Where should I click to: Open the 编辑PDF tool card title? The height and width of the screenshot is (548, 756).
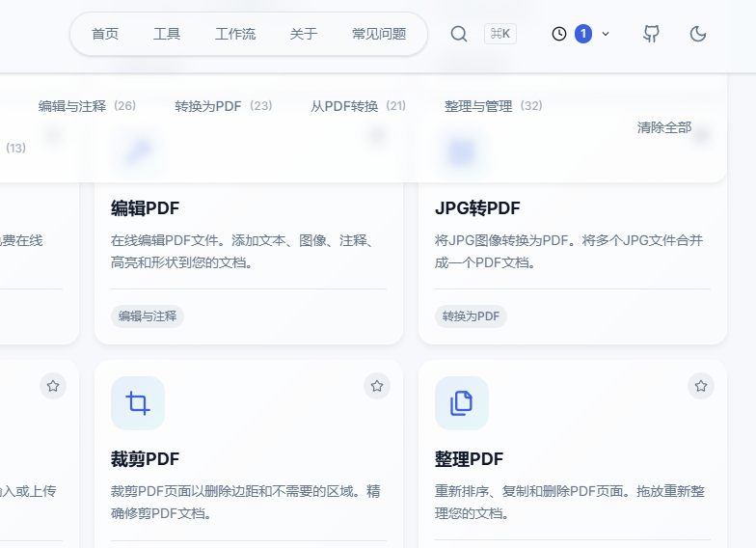coord(145,208)
